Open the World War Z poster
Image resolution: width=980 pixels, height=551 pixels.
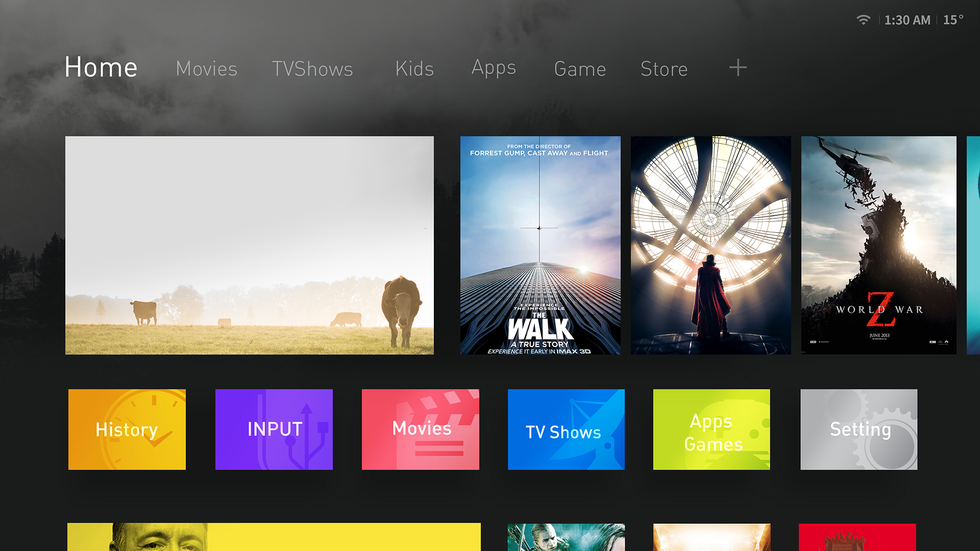(x=878, y=245)
